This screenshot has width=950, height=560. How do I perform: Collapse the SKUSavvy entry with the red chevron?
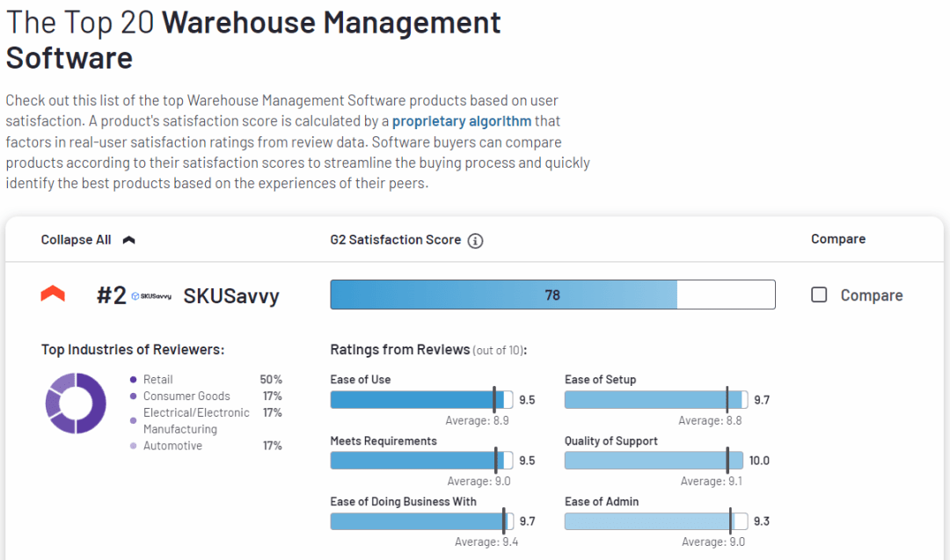click(53, 294)
